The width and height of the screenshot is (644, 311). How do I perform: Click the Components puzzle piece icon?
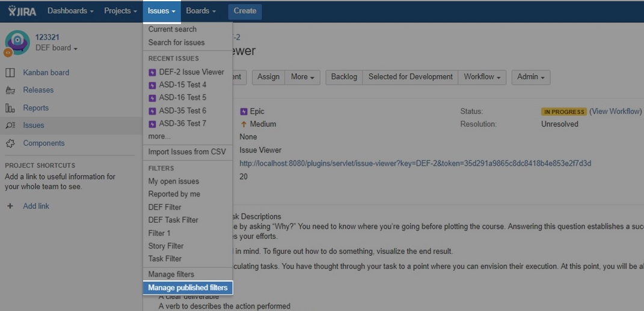coord(10,143)
